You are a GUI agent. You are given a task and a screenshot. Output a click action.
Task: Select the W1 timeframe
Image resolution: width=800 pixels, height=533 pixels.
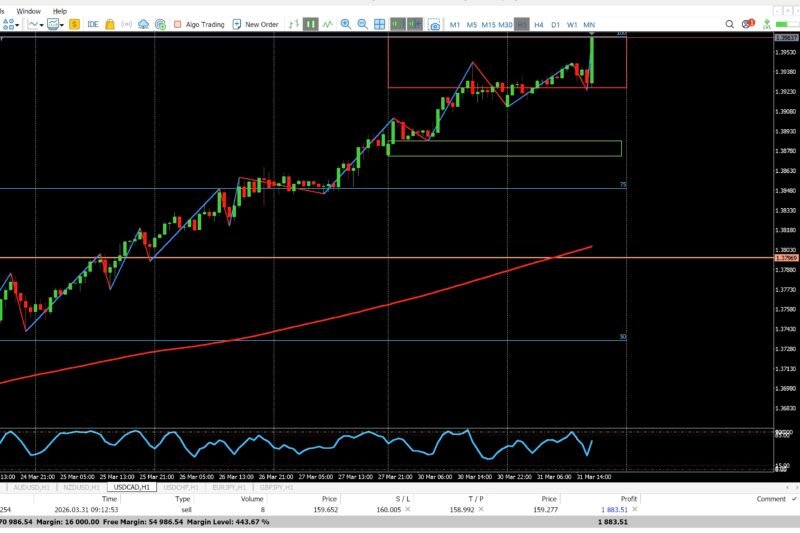[x=572, y=24]
